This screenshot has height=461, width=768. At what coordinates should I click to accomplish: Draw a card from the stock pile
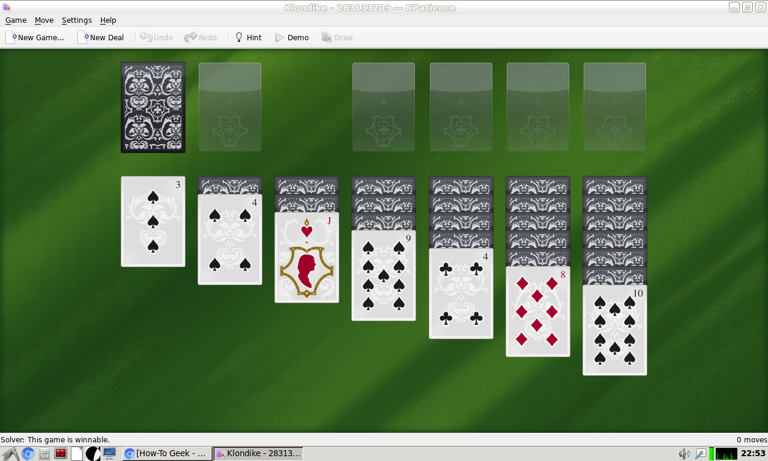153,107
